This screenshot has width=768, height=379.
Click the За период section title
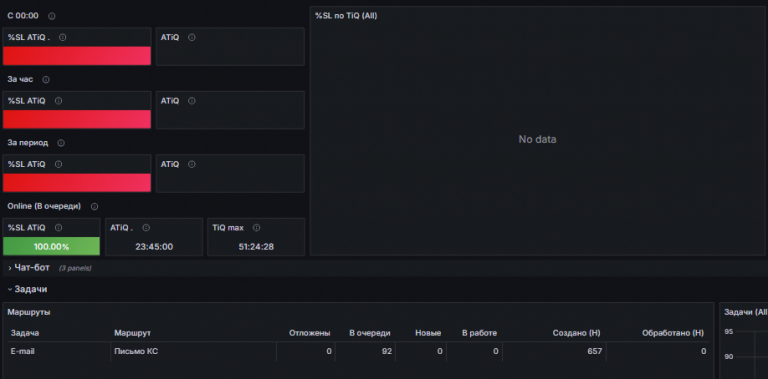point(28,143)
